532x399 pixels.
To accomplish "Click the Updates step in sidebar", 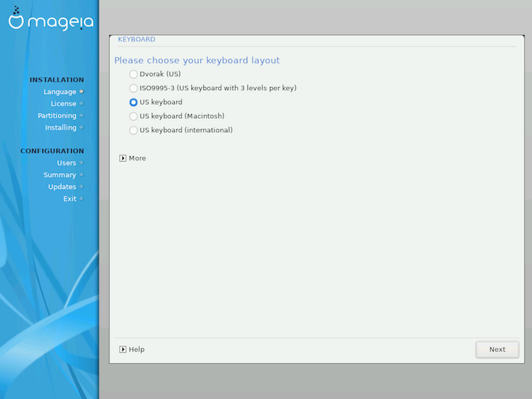I will pos(62,187).
